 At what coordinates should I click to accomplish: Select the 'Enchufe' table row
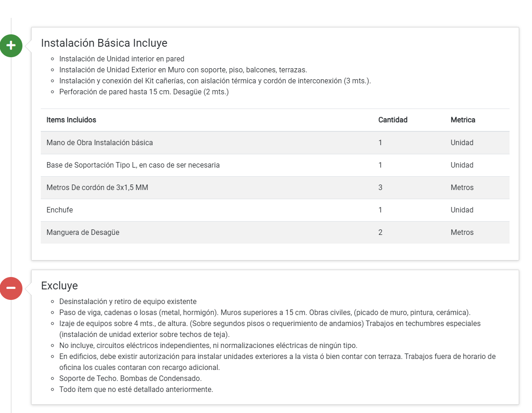(x=60, y=210)
